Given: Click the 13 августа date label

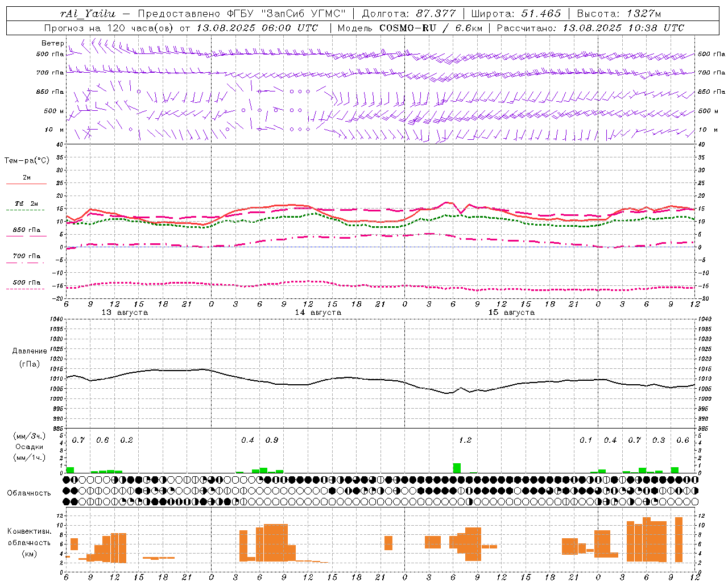Looking at the screenshot, I should coord(125,313).
